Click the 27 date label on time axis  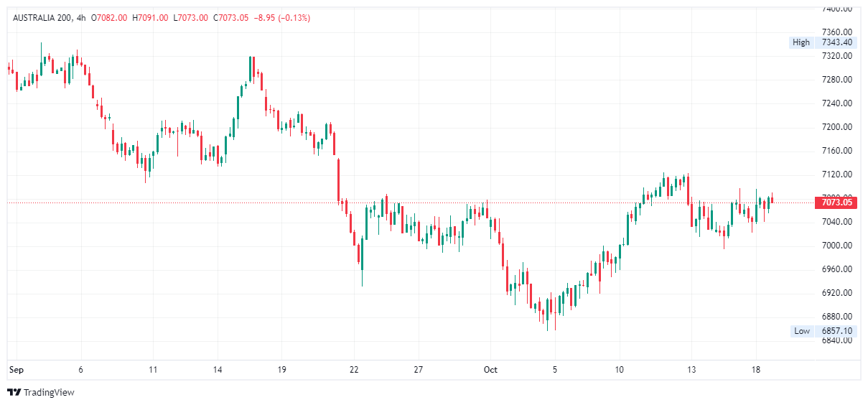point(419,370)
